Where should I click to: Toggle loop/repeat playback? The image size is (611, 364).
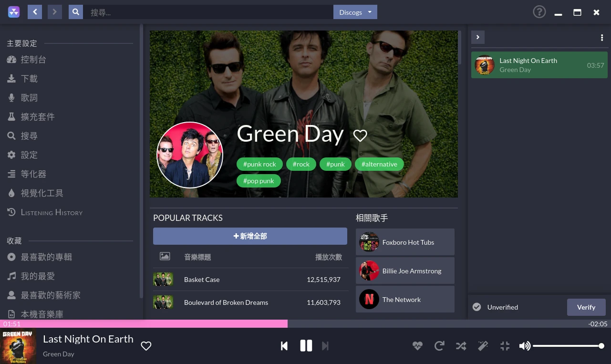click(x=439, y=346)
